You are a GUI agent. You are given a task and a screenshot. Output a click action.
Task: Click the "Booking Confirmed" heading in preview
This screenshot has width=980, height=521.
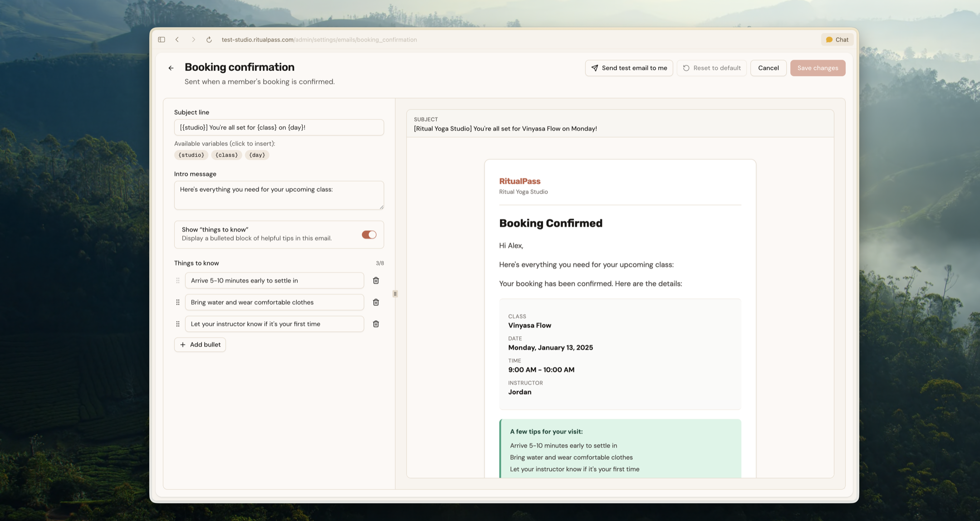coord(551,223)
